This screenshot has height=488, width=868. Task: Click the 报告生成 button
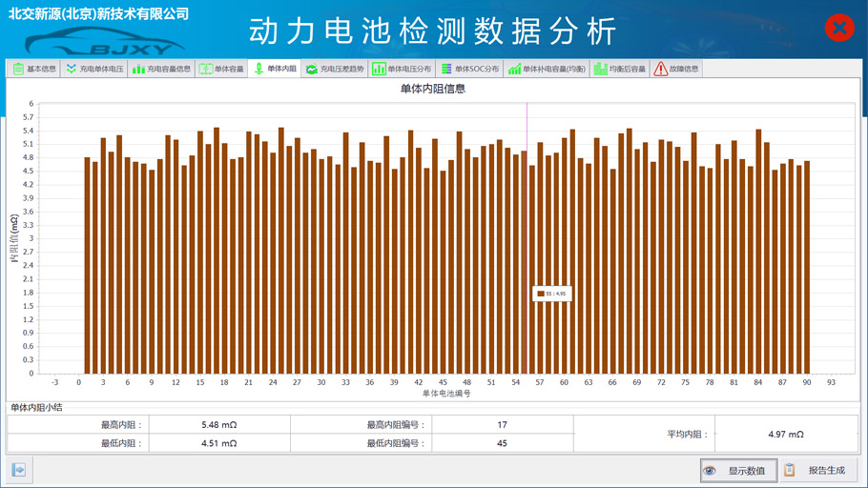pyautogui.click(x=818, y=470)
